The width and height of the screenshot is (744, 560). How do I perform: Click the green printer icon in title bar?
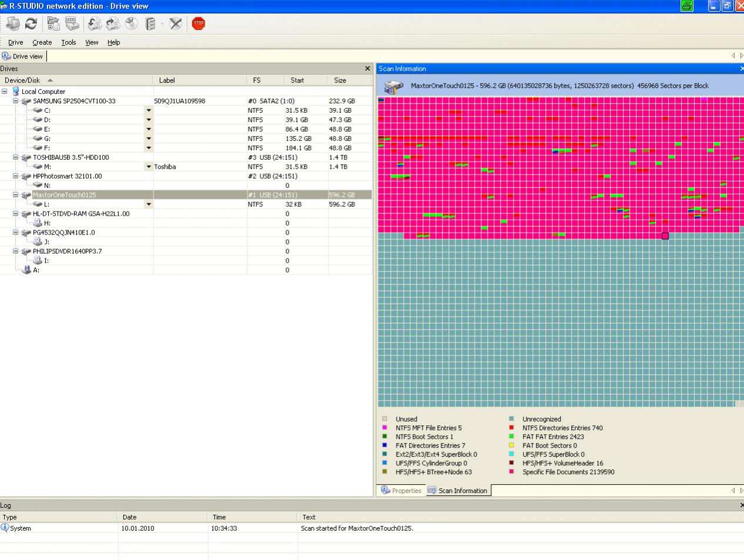687,6
